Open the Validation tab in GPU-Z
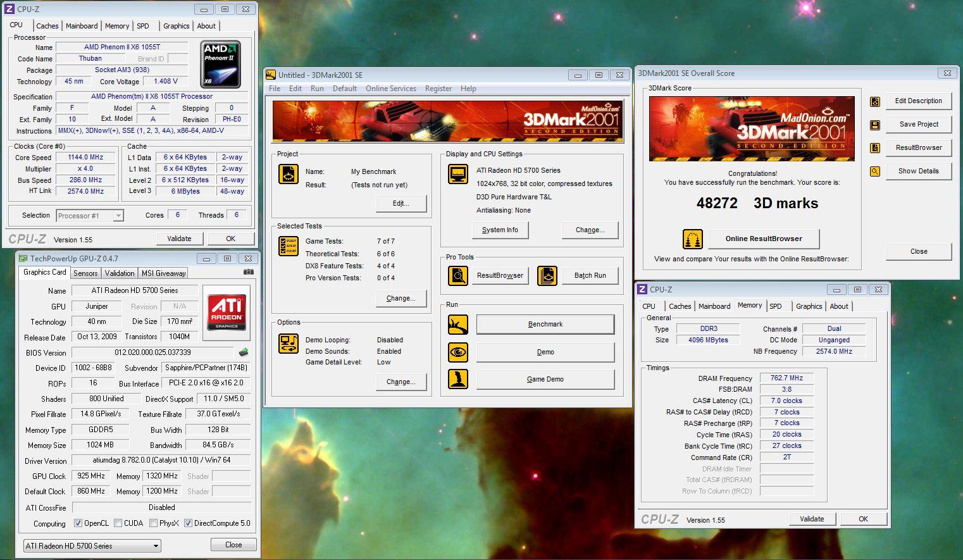Viewport: 963px width, 560px height. tap(120, 273)
